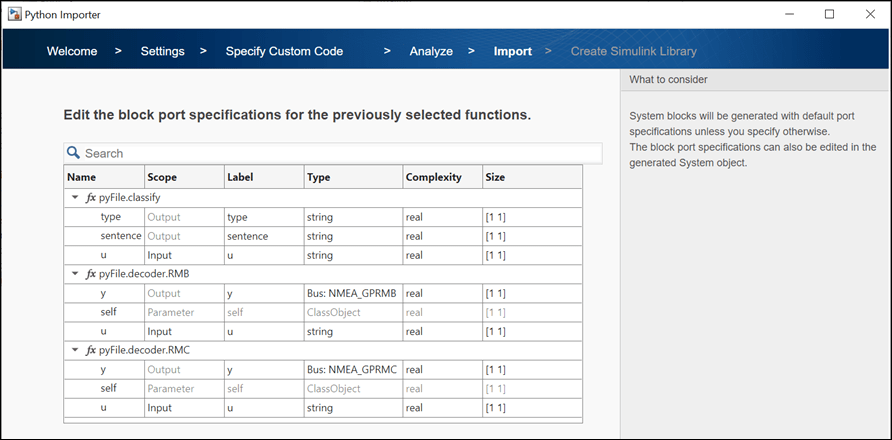892x440 pixels.
Task: Maximize the Python Importer window
Action: click(x=829, y=14)
